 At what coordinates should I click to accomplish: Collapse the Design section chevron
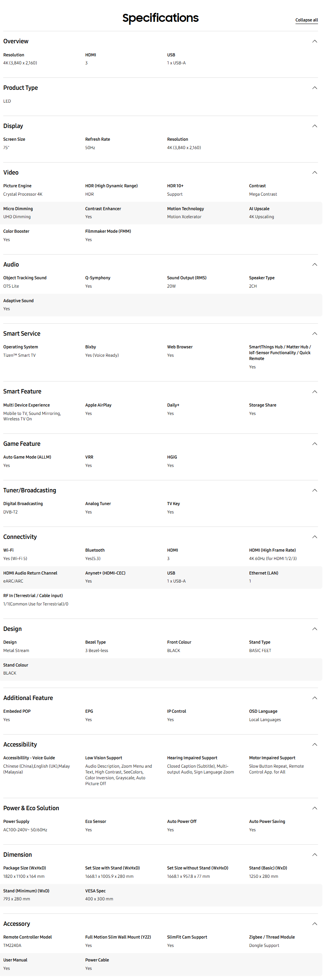tap(314, 629)
